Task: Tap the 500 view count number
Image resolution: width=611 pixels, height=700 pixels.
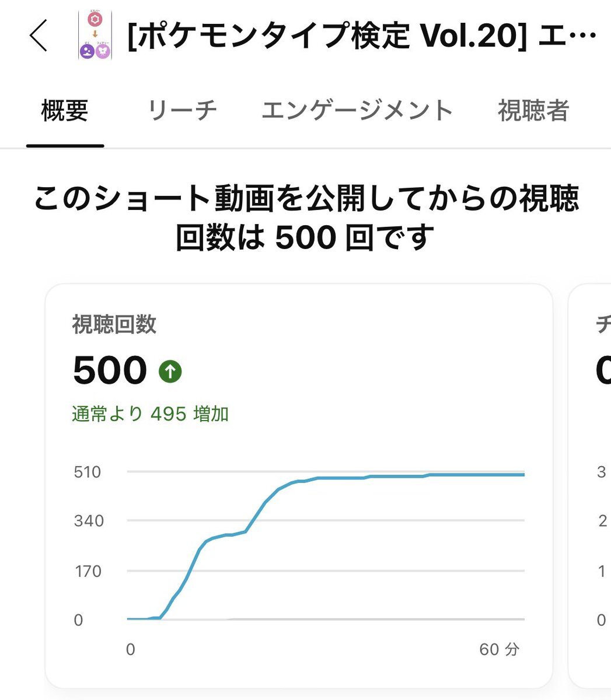Action: pos(110,370)
